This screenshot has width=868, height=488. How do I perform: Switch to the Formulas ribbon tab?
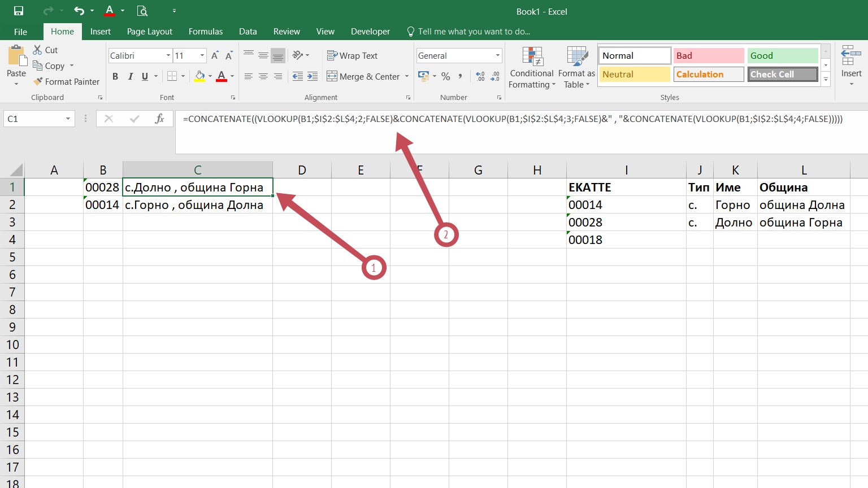pos(205,32)
